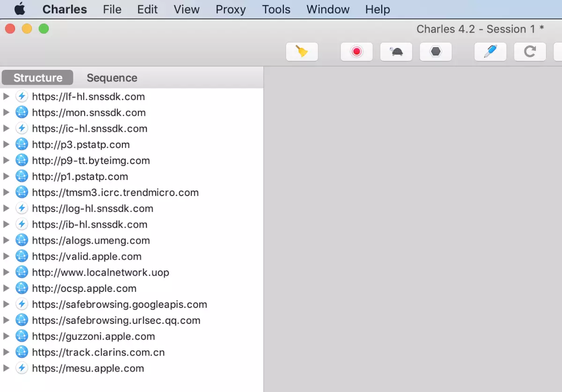Expand the www.localnetwork.uop host node
This screenshot has height=392, width=562.
click(x=6, y=272)
